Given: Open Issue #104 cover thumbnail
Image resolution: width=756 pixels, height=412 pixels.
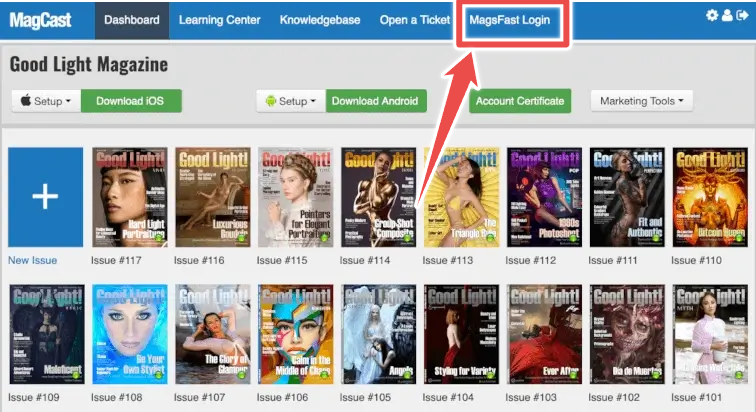Looking at the screenshot, I should [461, 334].
